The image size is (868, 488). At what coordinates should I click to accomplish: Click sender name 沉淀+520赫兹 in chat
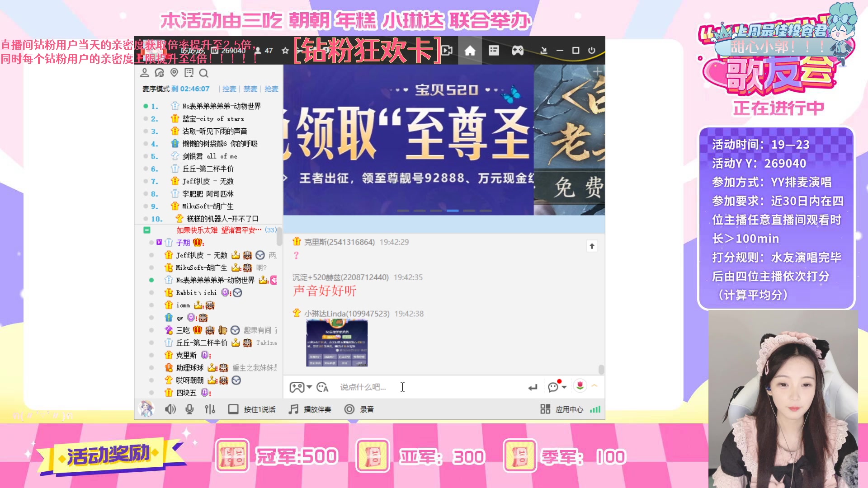(340, 277)
